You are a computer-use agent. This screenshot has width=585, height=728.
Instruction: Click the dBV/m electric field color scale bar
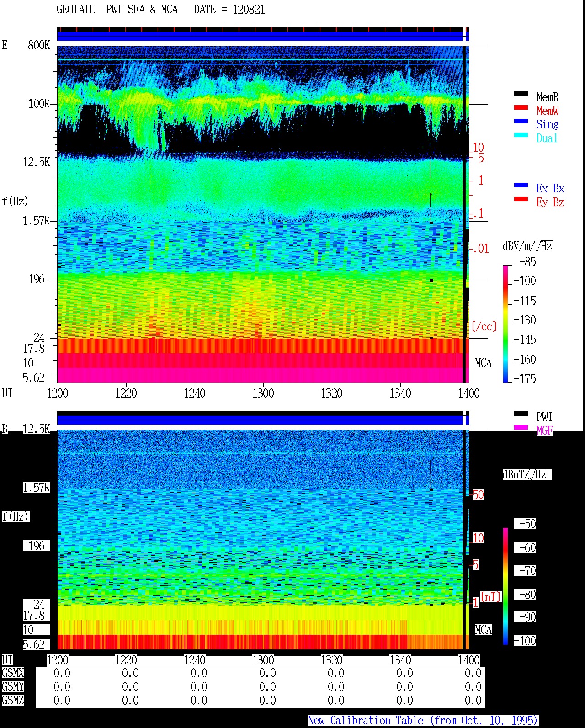tap(505, 324)
